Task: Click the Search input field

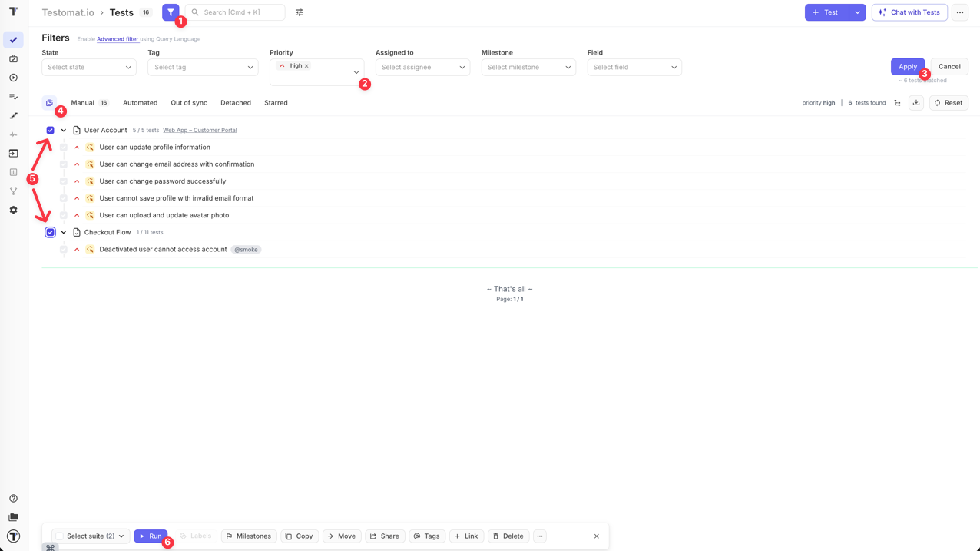Action: [235, 12]
